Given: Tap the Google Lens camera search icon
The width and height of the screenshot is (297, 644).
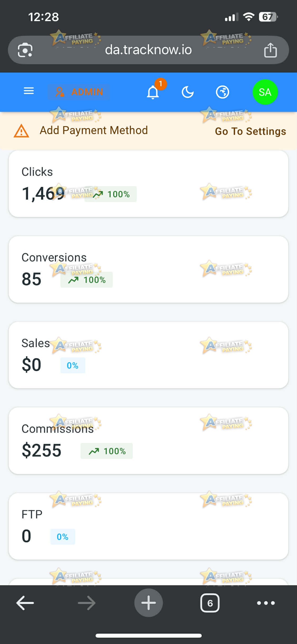Looking at the screenshot, I should coord(25,50).
